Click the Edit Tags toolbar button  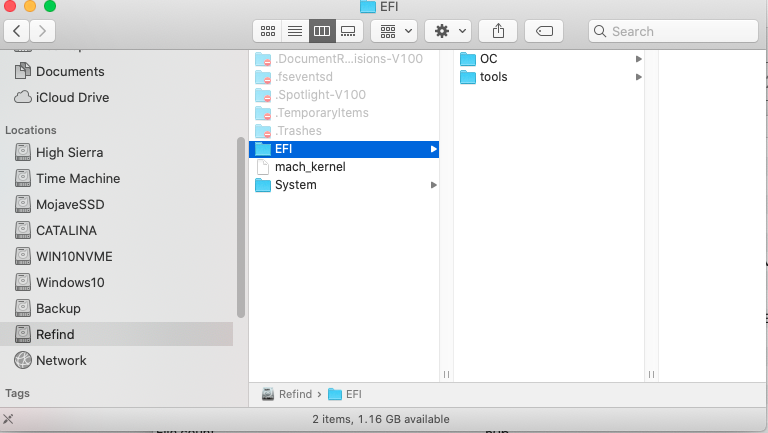(544, 31)
